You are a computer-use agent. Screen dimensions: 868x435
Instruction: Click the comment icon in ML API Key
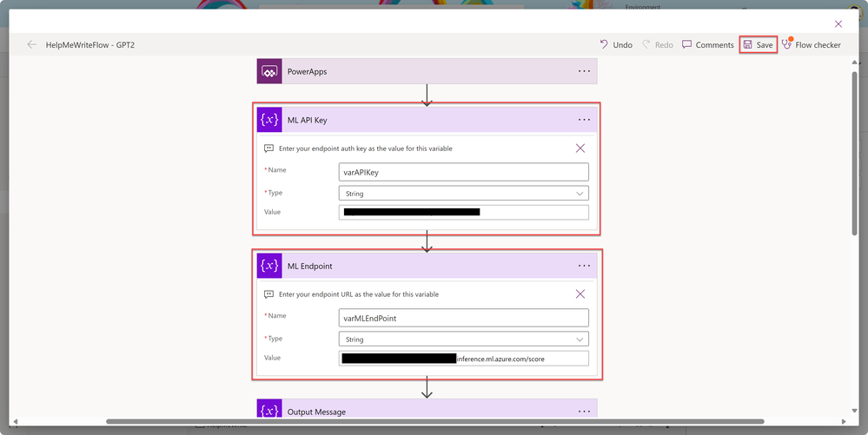pos(269,148)
